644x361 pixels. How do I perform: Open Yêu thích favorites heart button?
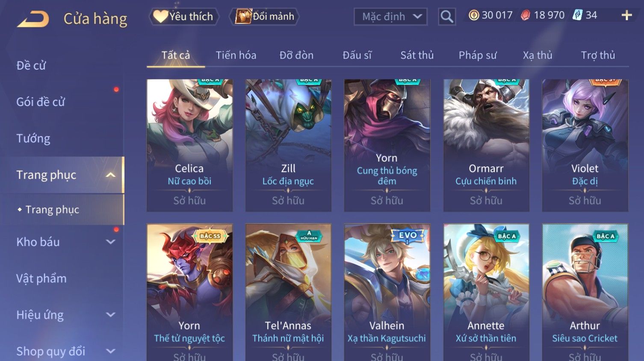184,17
